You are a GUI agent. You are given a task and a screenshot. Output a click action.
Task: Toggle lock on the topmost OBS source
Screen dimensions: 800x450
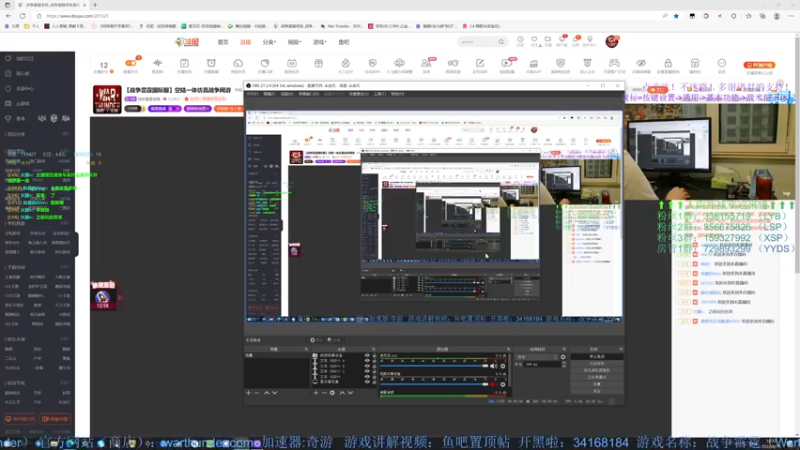(374, 355)
